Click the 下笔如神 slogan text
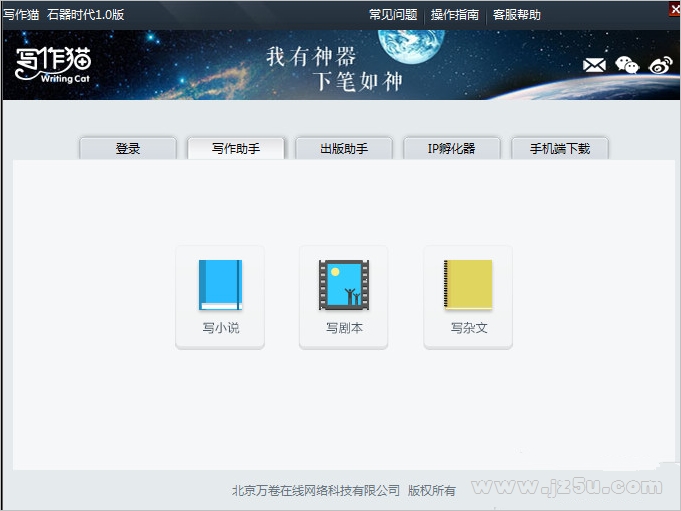 click(358, 81)
